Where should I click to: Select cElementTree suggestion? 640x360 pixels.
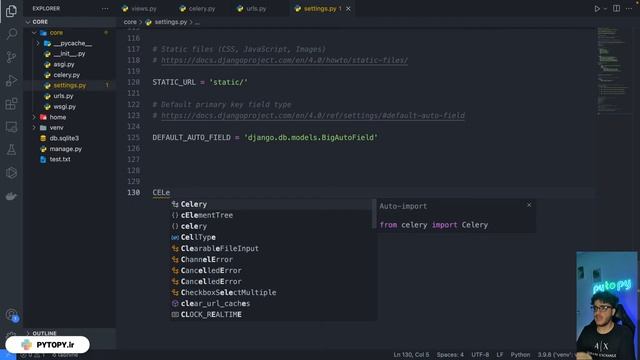point(273,215)
